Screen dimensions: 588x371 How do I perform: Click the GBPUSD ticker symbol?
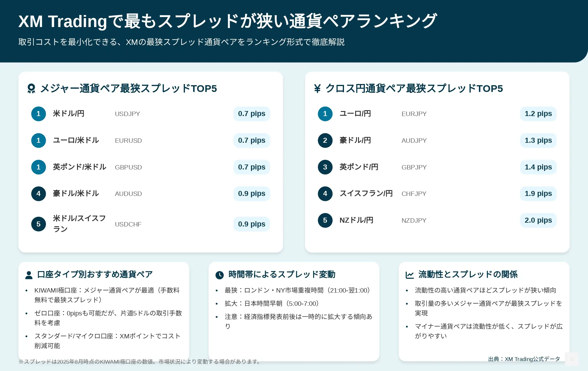click(128, 167)
